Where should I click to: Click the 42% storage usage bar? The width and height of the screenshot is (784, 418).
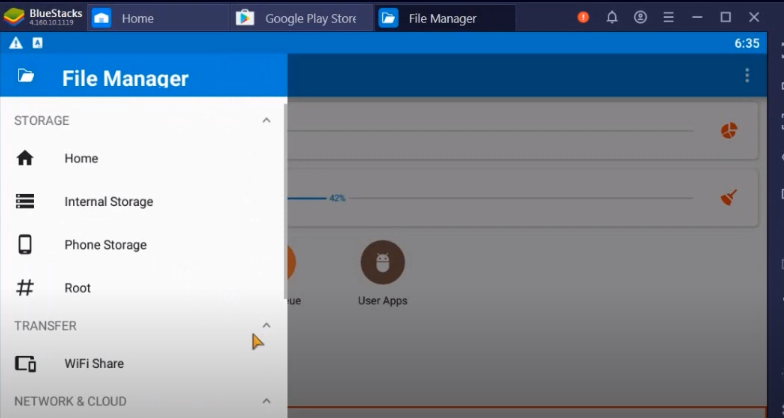coord(308,198)
